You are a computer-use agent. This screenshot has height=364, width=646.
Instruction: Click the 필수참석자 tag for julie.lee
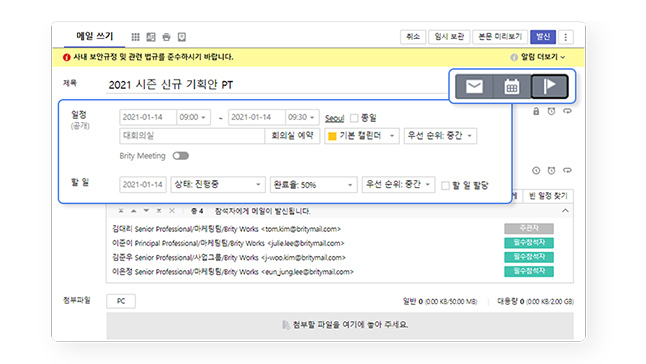[529, 243]
